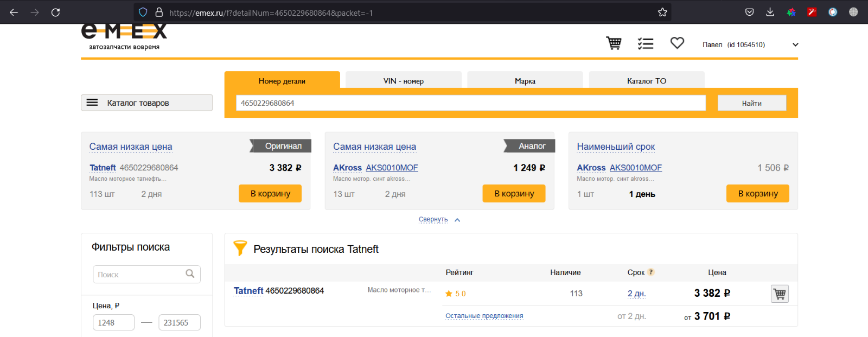Click Самая низкая цена heading in Оригинал card

[x=131, y=147]
